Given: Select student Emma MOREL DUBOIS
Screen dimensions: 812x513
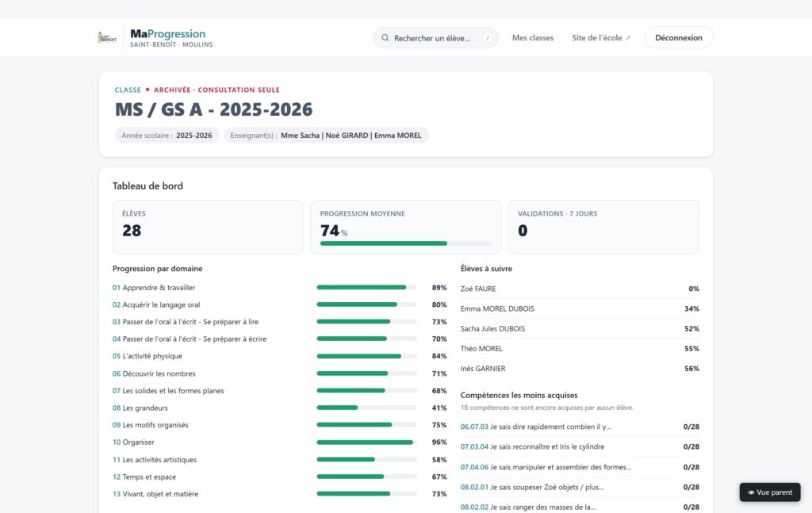Looking at the screenshot, I should [x=580, y=308].
